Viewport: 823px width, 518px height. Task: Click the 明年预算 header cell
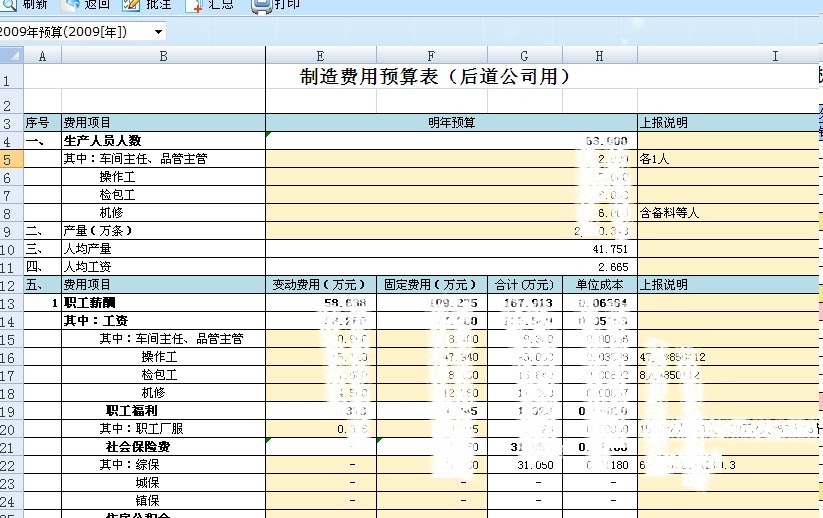(x=451, y=123)
